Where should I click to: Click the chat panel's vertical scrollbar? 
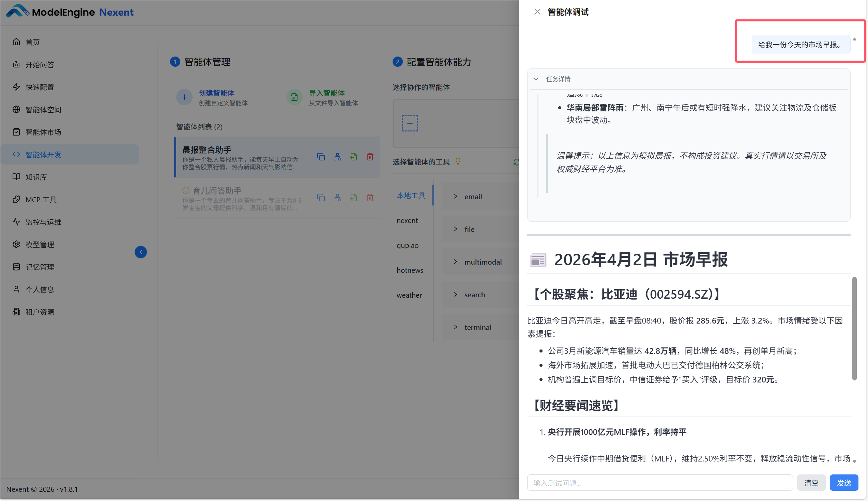[854, 329]
